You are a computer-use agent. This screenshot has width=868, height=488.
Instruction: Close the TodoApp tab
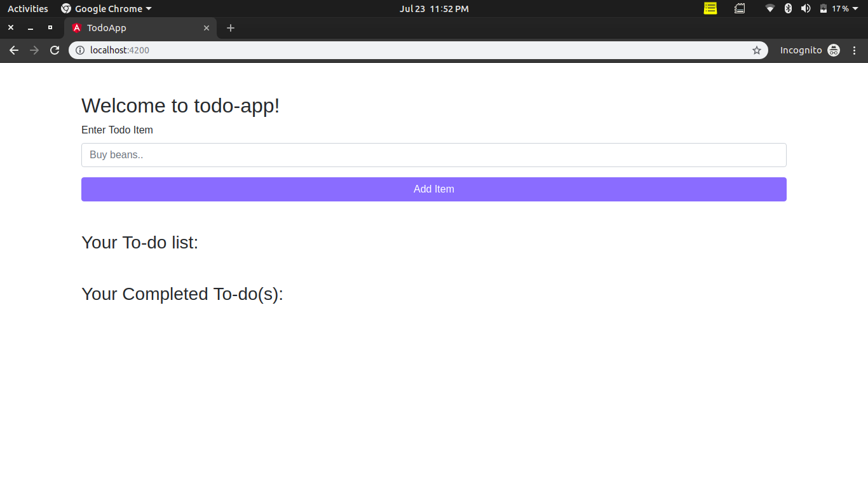coord(207,28)
